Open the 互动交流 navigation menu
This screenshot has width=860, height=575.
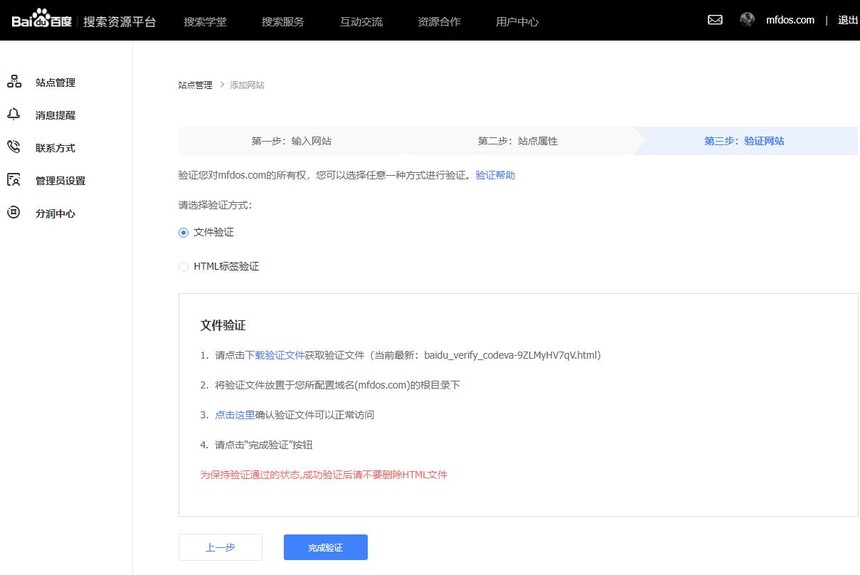point(360,21)
